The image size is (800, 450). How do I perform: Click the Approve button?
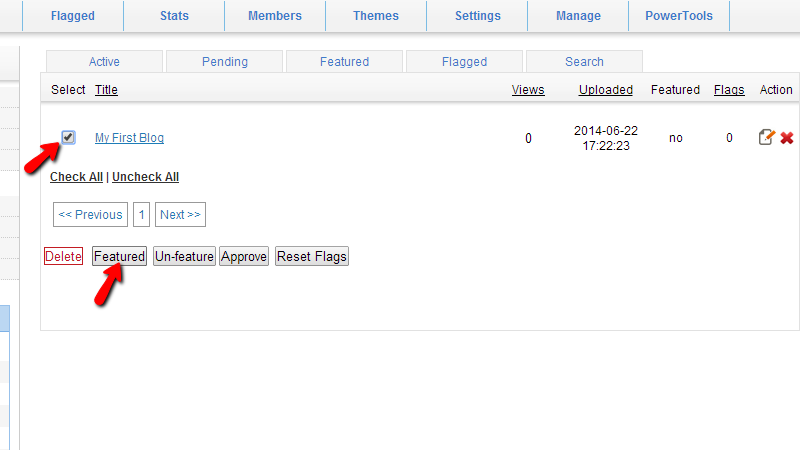click(x=244, y=257)
